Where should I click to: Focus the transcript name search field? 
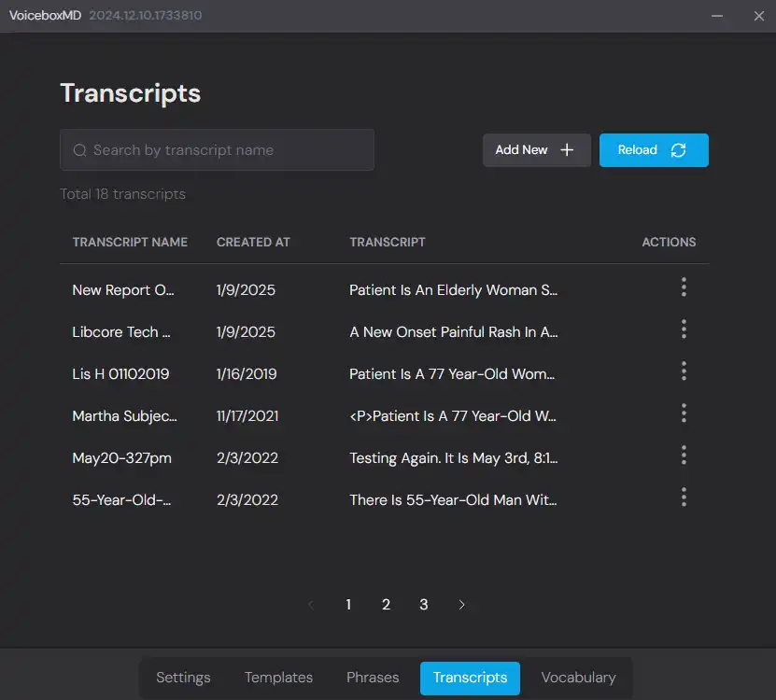229,150
